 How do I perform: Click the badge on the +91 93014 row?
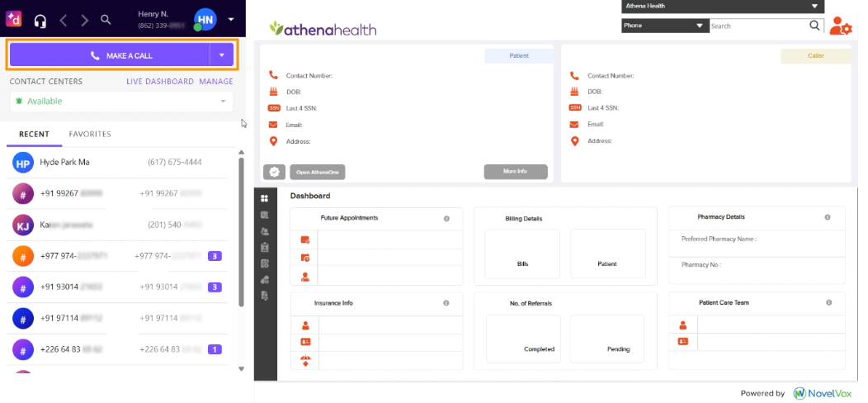coord(215,287)
